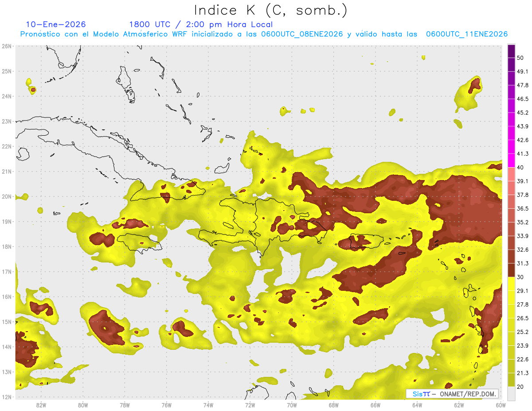Click the colorbar value "45.2"
The width and height of the screenshot is (532, 411).
pyautogui.click(x=522, y=113)
